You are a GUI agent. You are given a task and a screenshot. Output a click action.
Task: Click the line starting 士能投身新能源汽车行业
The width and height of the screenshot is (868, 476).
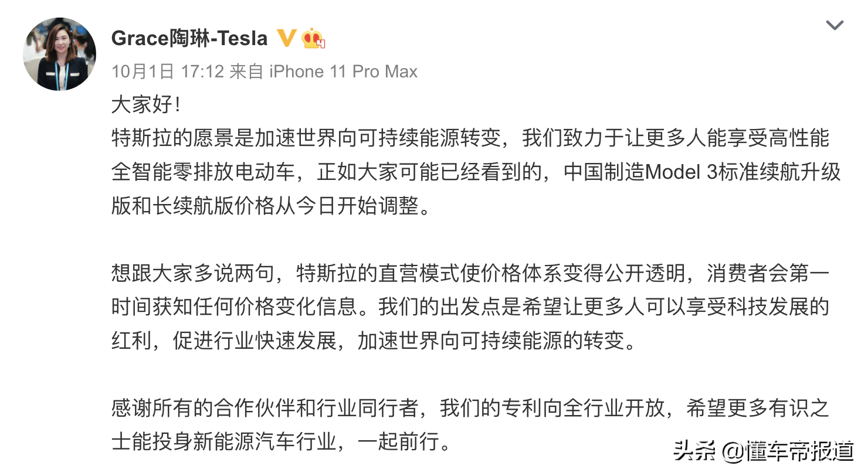click(x=282, y=441)
